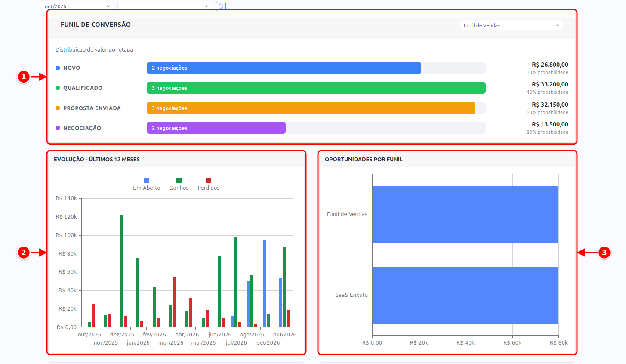Screen dimensions: 626x364
Task: Toggle the Perdidos legend series
Action: click(x=209, y=184)
